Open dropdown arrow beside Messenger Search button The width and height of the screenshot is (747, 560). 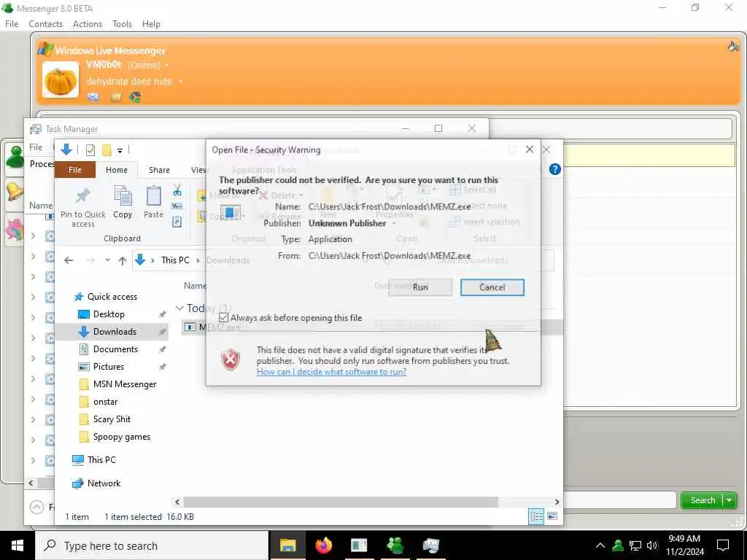click(729, 500)
